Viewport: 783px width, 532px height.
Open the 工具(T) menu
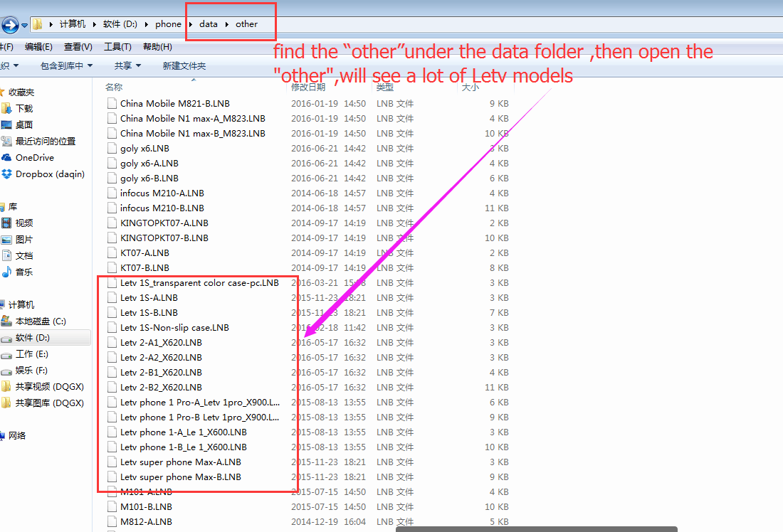tap(117, 46)
